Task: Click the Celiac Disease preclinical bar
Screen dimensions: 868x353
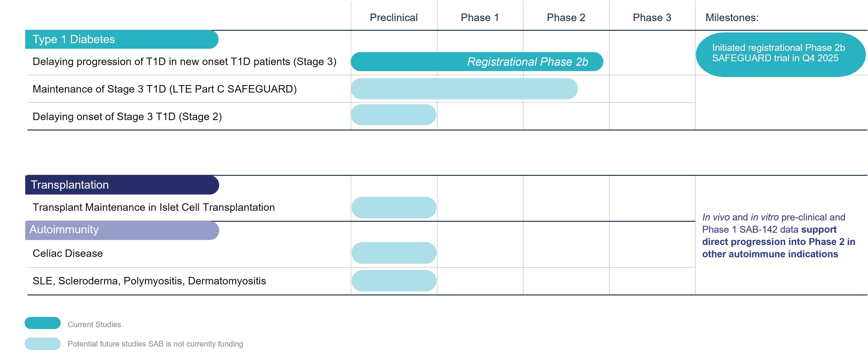Action: pyautogui.click(x=394, y=253)
